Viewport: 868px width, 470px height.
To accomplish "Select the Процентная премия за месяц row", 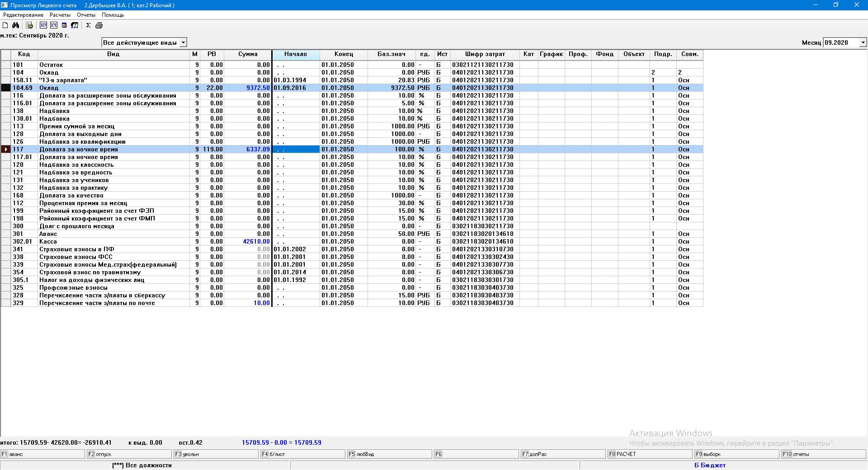I will 352,203.
